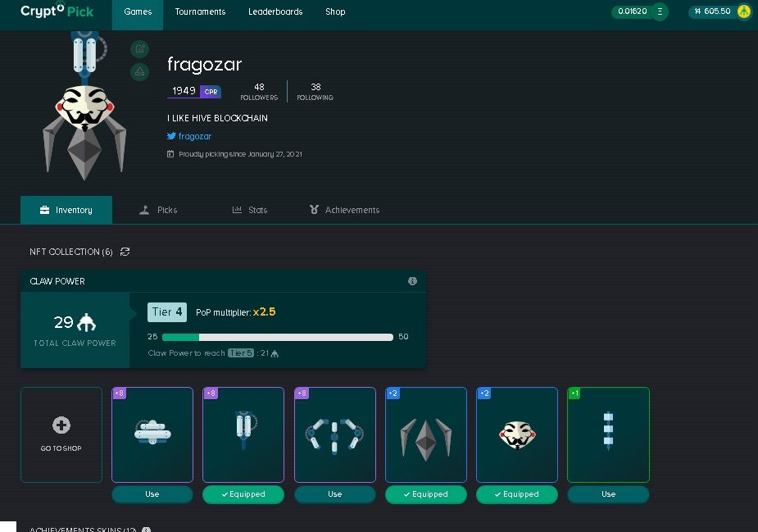The image size is (758, 532).
Task: Go to Leaderboards
Action: (x=275, y=11)
